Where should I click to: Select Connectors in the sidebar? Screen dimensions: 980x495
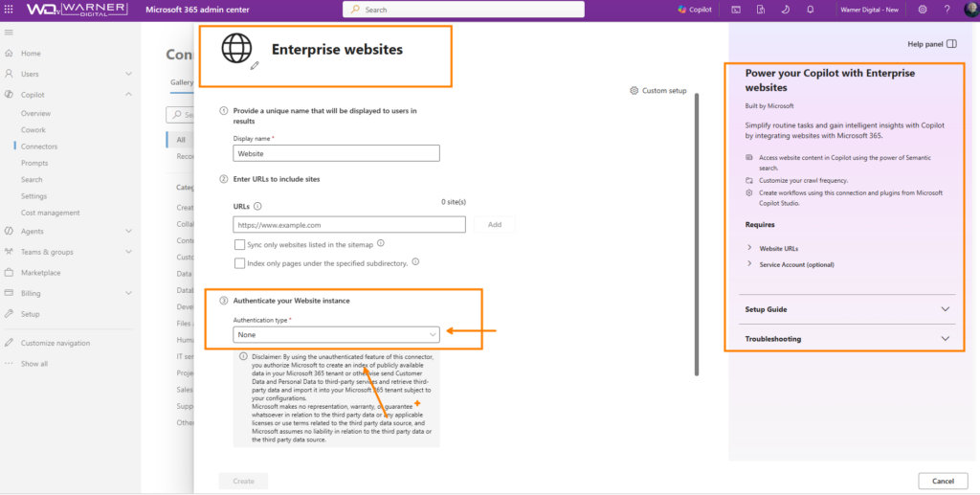38,146
